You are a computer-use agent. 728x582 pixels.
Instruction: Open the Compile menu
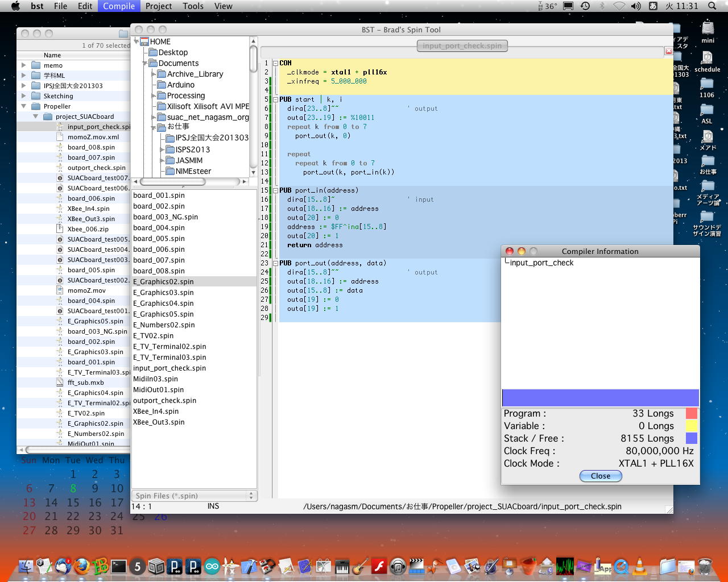[119, 6]
